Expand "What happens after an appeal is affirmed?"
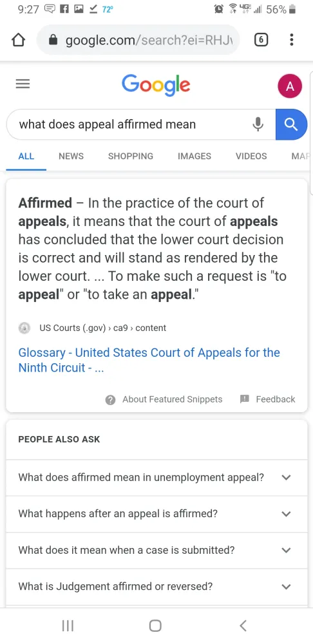 156,514
